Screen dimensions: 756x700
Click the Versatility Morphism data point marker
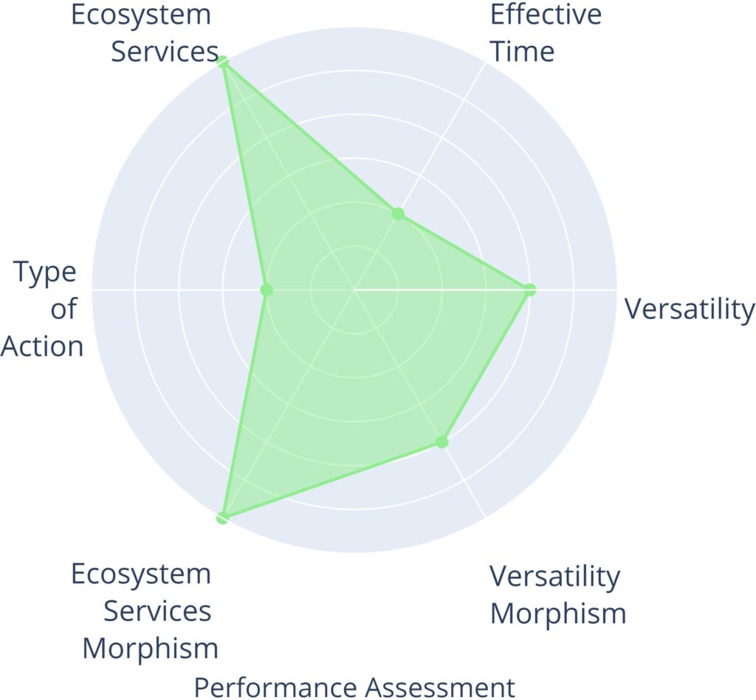coord(441,442)
